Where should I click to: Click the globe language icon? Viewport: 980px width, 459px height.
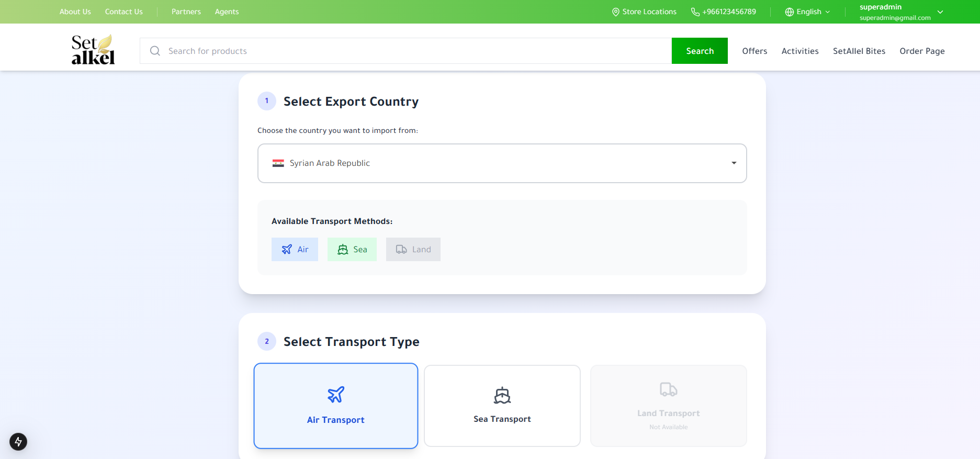coord(790,12)
